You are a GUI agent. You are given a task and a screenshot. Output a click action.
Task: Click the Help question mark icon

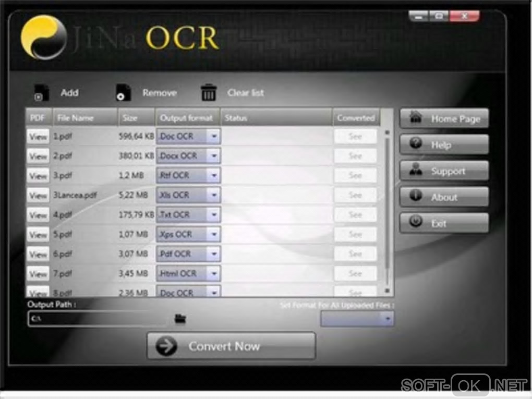pos(416,143)
